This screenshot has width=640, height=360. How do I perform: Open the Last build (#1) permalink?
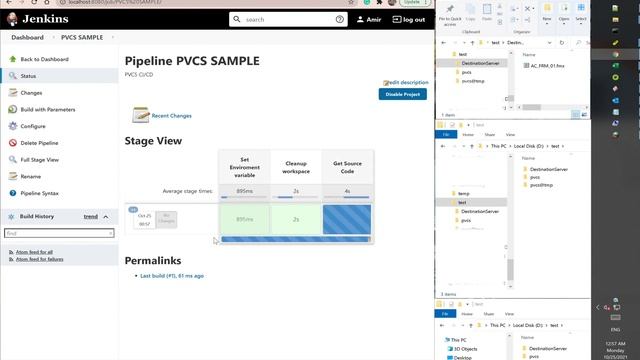[x=172, y=276]
